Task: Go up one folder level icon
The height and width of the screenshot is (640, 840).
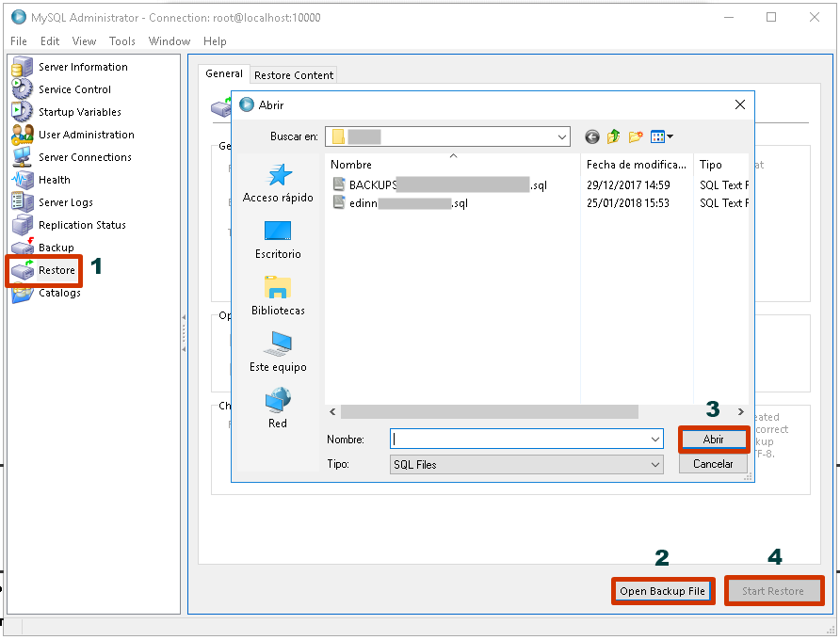Action: click(613, 137)
